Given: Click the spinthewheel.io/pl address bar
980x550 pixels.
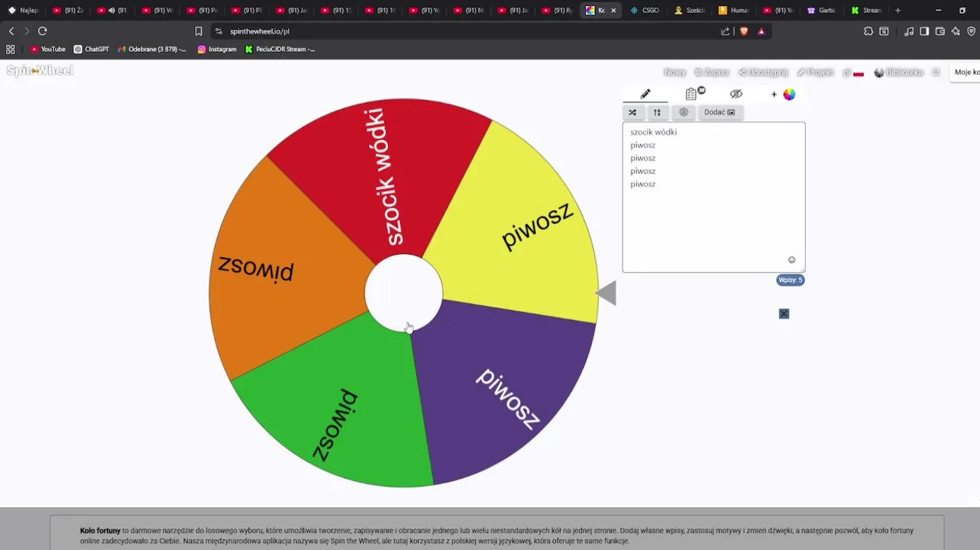Looking at the screenshot, I should 466,31.
